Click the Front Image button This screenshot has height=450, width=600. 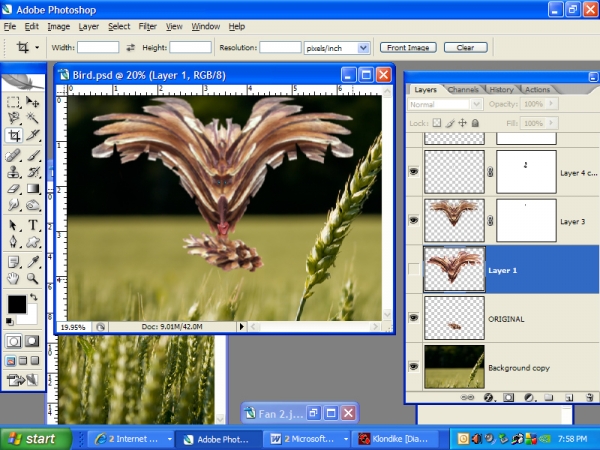point(408,47)
